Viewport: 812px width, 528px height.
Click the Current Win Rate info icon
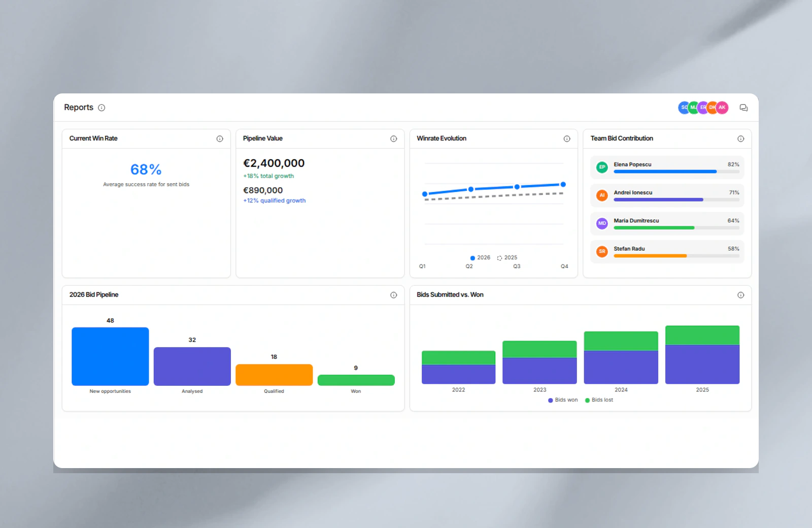point(220,139)
